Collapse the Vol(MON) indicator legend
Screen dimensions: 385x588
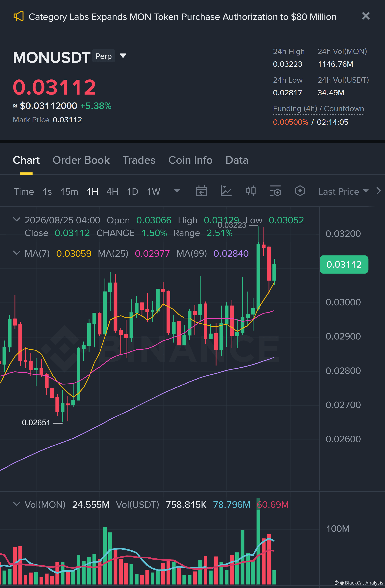(16, 504)
